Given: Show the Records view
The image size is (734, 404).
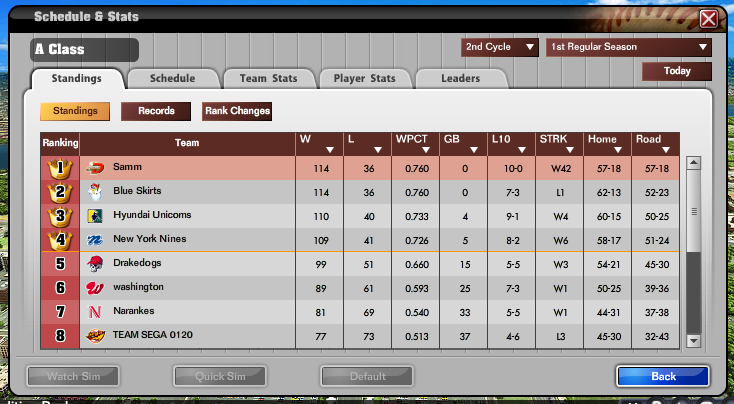Looking at the screenshot, I should pos(156,111).
